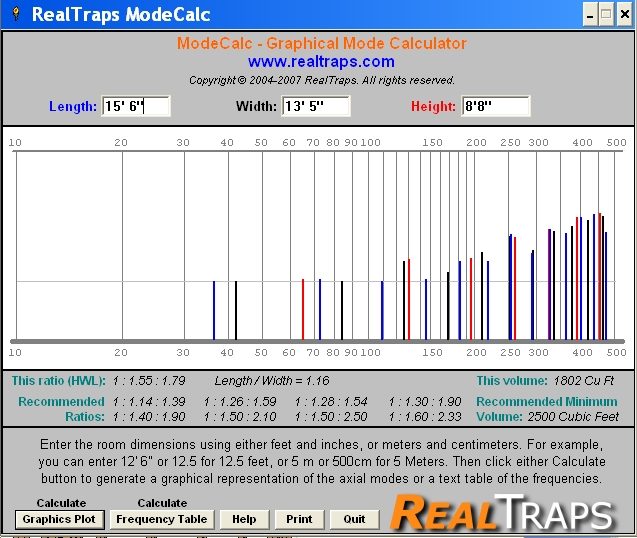Click the '100' label on the top frequency axis
Viewport: 637px width, 538px height.
tap(370, 143)
